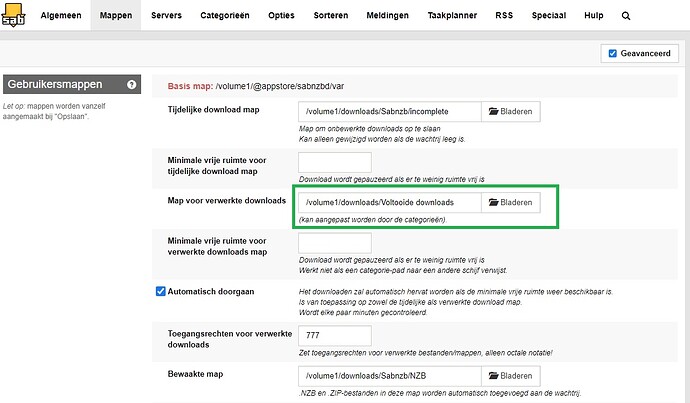690x403 pixels.
Task: Toggle the Geavanceerd checkbox
Action: (x=613, y=53)
